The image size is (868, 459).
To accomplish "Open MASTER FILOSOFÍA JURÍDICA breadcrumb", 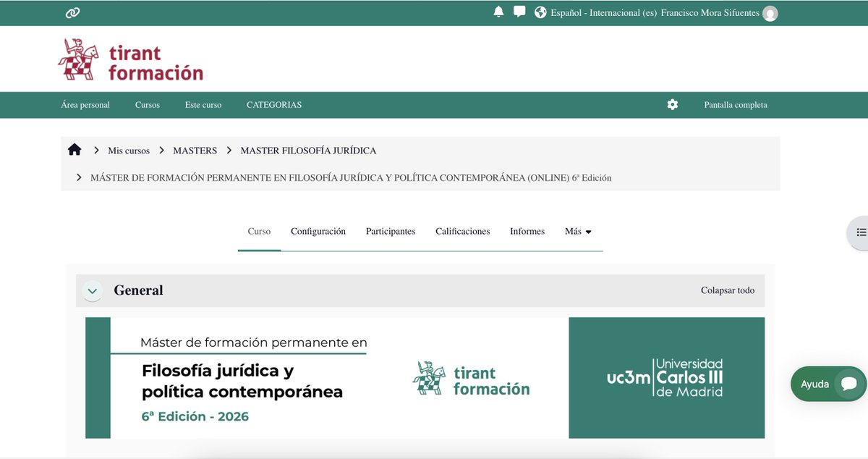I will tap(308, 151).
